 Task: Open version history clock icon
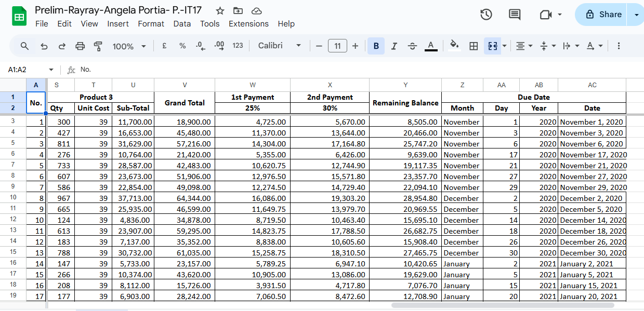(x=486, y=15)
